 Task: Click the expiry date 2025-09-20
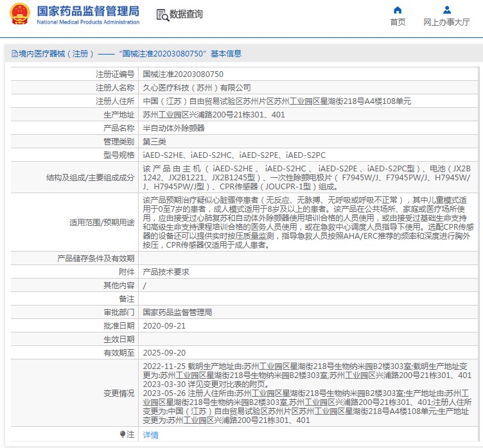[164, 352]
